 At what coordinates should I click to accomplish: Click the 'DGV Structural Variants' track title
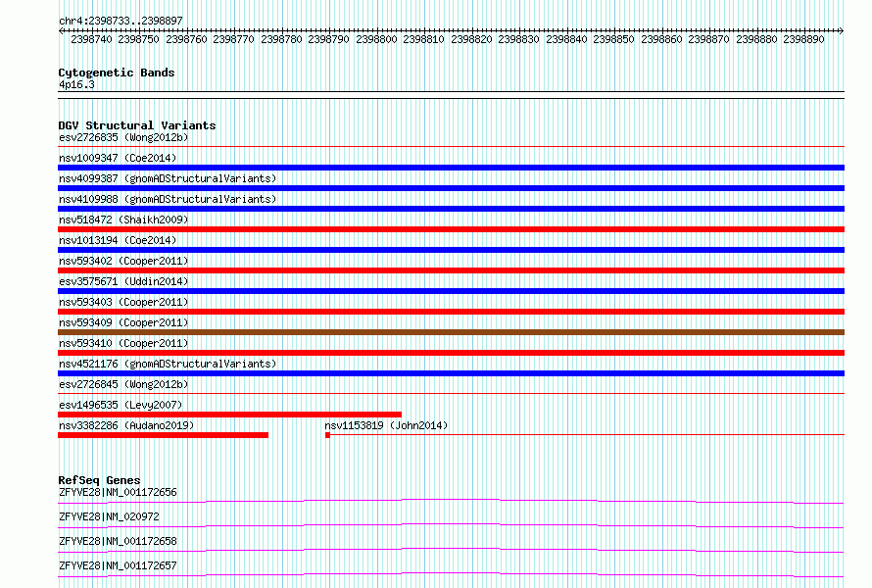[x=137, y=125]
